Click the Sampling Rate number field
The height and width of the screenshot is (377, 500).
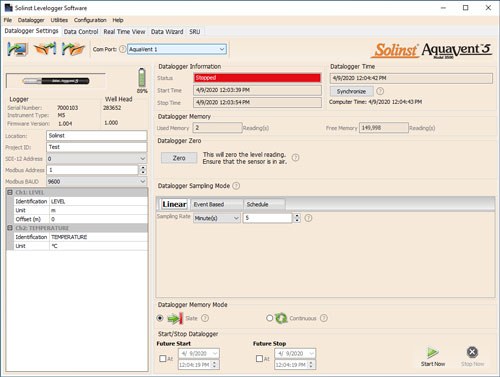point(268,218)
